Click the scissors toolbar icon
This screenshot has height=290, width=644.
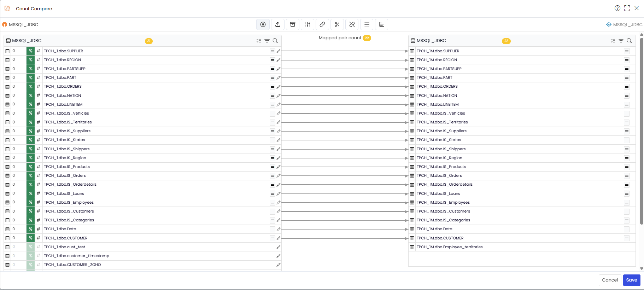coord(337,24)
